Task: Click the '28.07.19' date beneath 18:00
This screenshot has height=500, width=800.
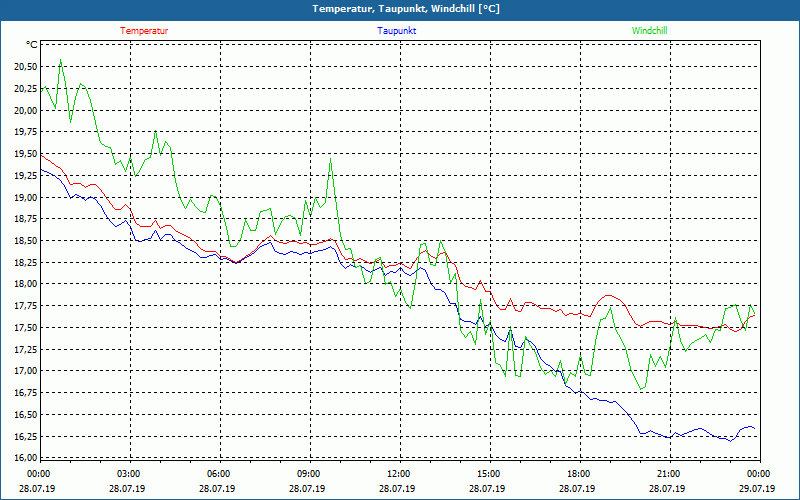Action: click(x=577, y=489)
